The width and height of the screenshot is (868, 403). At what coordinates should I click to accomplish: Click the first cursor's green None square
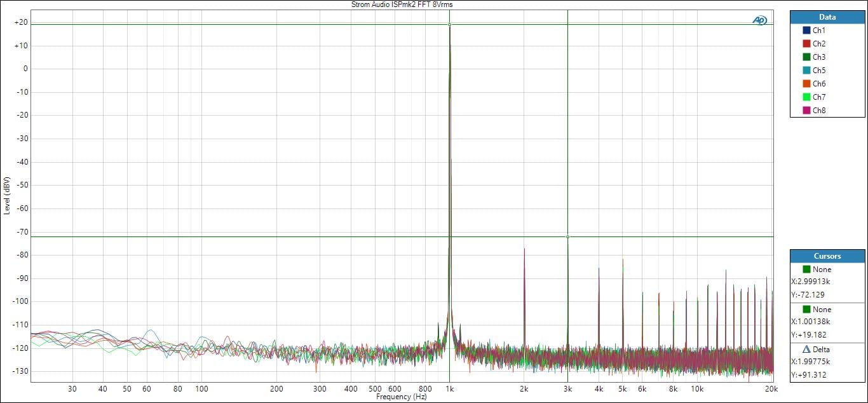point(806,269)
